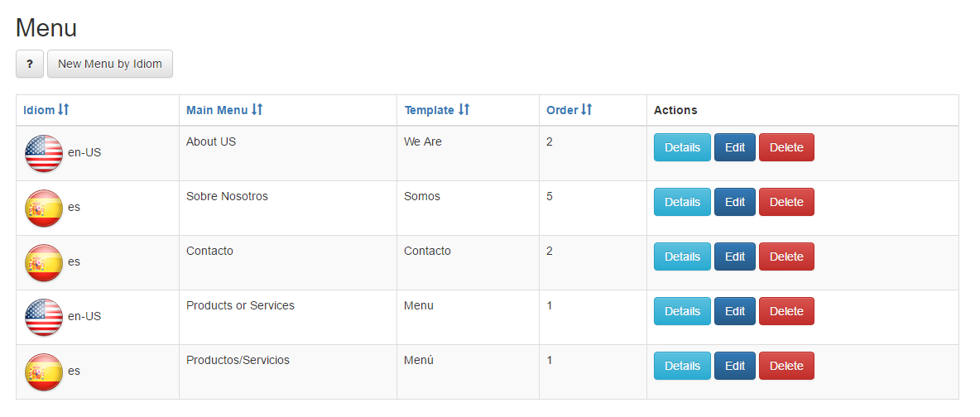Viewport: 980px width, 417px height.
Task: Click the US flag icon in About US row
Action: (44, 153)
